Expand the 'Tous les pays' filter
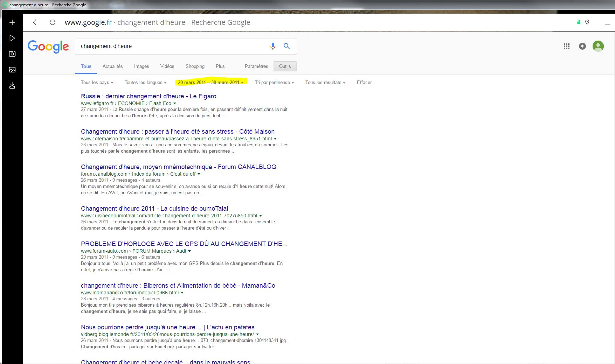The image size is (615, 364). point(97,83)
